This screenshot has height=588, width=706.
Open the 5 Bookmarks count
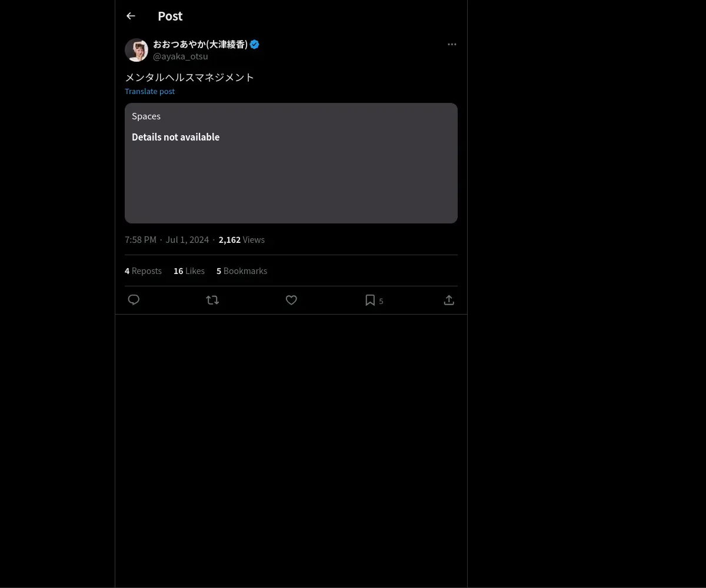[242, 271]
